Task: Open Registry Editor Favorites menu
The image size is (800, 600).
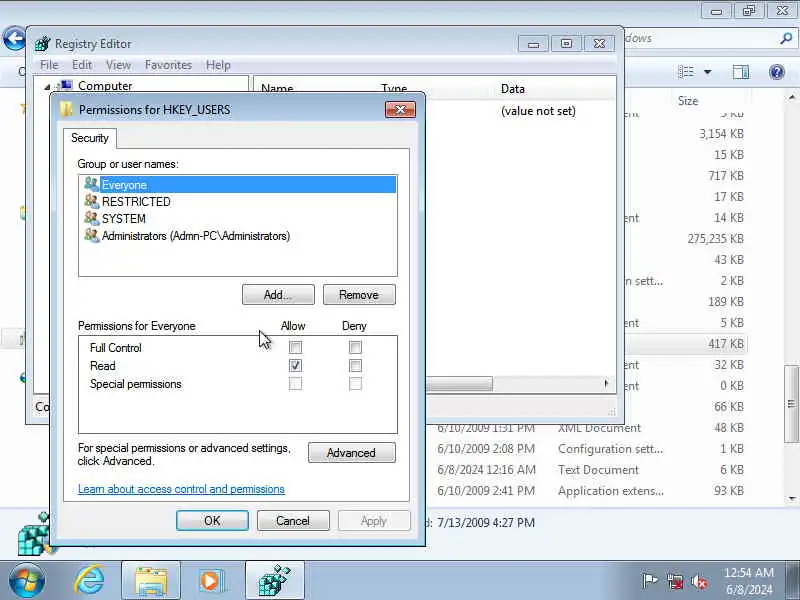Action: (168, 65)
